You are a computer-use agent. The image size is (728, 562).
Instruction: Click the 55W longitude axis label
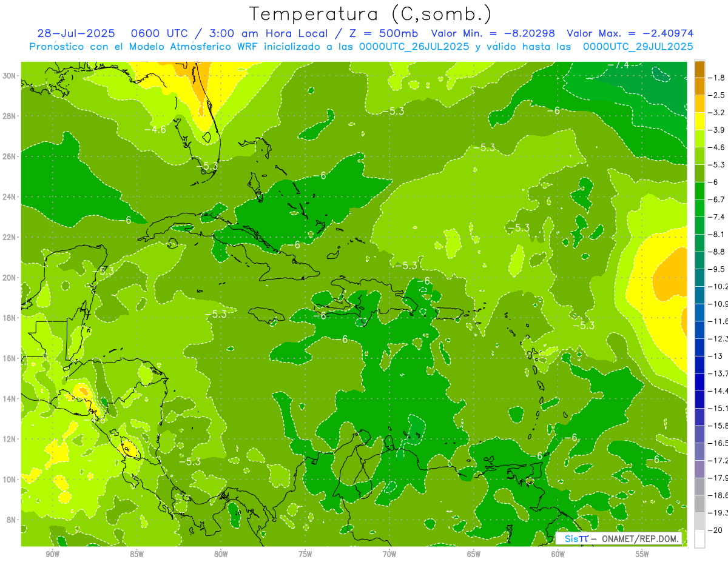coord(642,554)
